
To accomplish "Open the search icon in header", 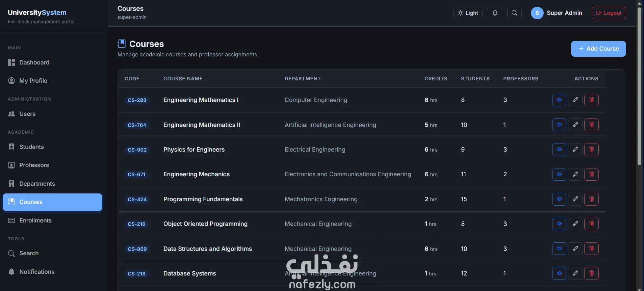I will [514, 13].
